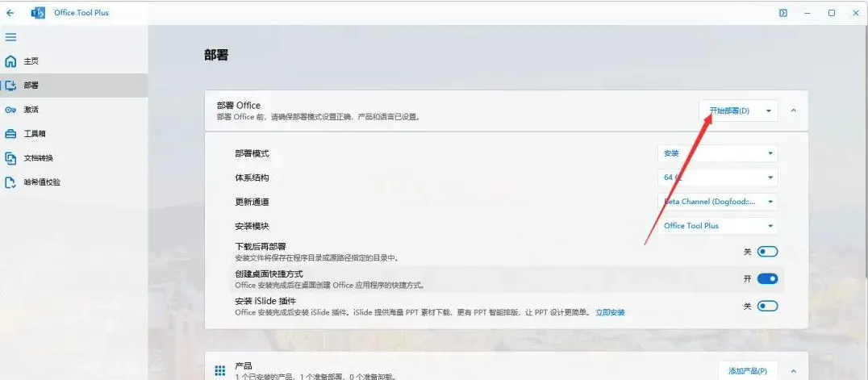
Task: Open the 主页 page
Action: coord(74,61)
